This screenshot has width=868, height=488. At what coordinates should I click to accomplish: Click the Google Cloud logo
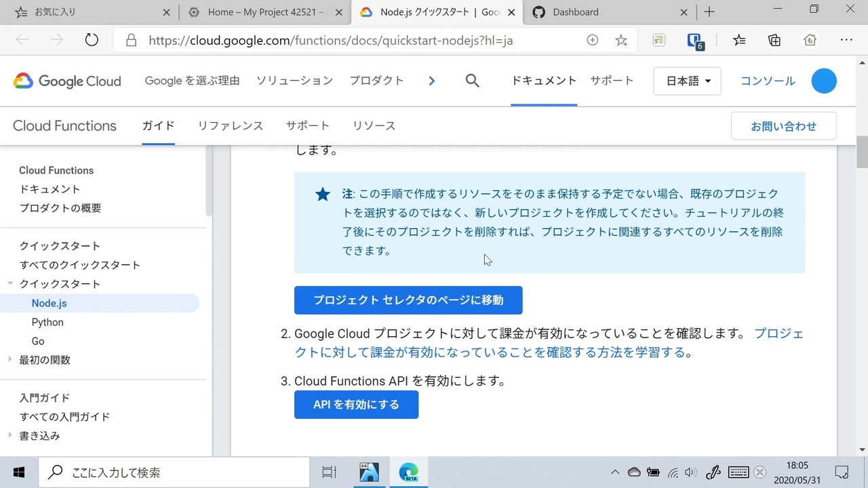(x=67, y=81)
